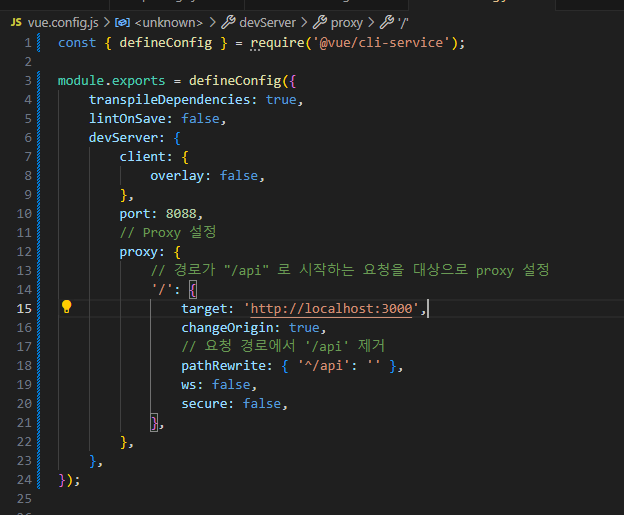The width and height of the screenshot is (624, 515).
Task: Click the '^/api' string on line 18
Action: coord(324,366)
